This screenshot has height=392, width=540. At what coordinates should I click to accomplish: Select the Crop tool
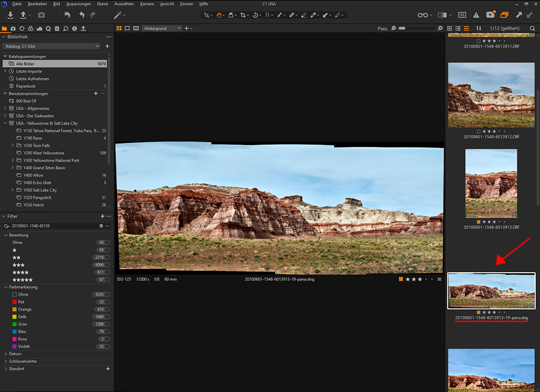coord(243,15)
